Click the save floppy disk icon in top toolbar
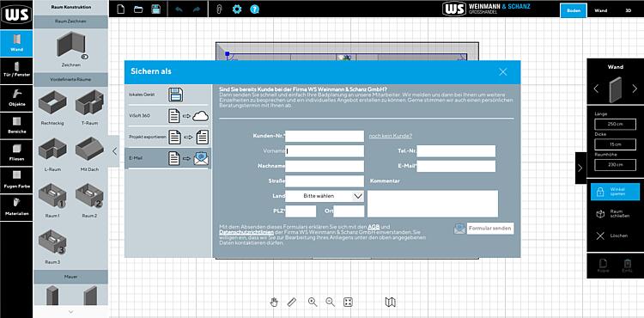 tap(155, 9)
